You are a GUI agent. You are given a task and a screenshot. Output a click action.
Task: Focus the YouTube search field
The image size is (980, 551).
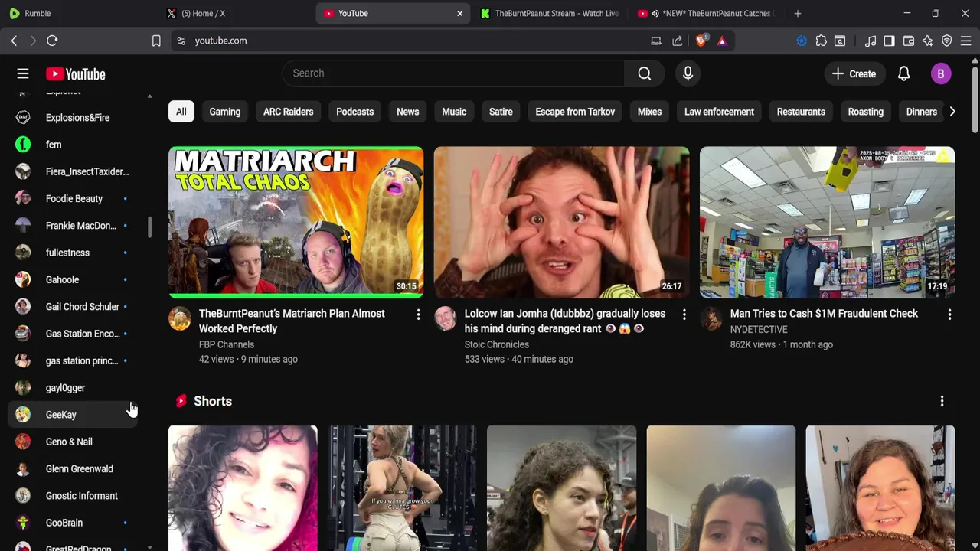tap(453, 73)
